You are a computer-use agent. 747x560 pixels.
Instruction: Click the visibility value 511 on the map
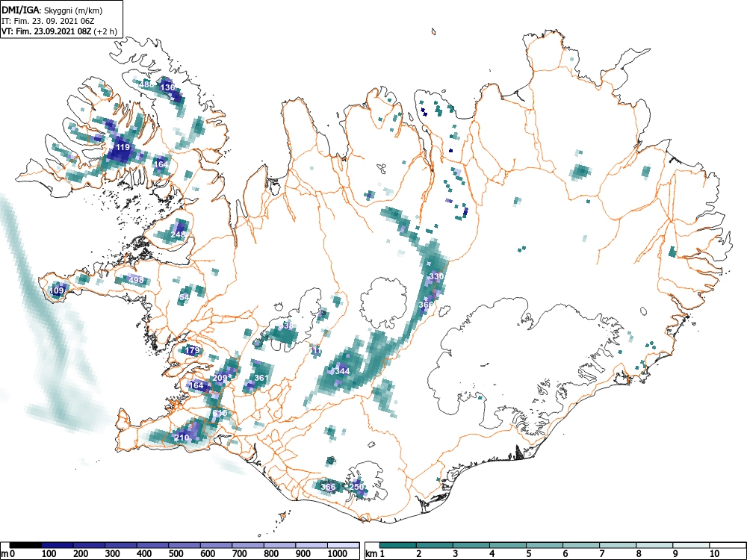coord(314,350)
